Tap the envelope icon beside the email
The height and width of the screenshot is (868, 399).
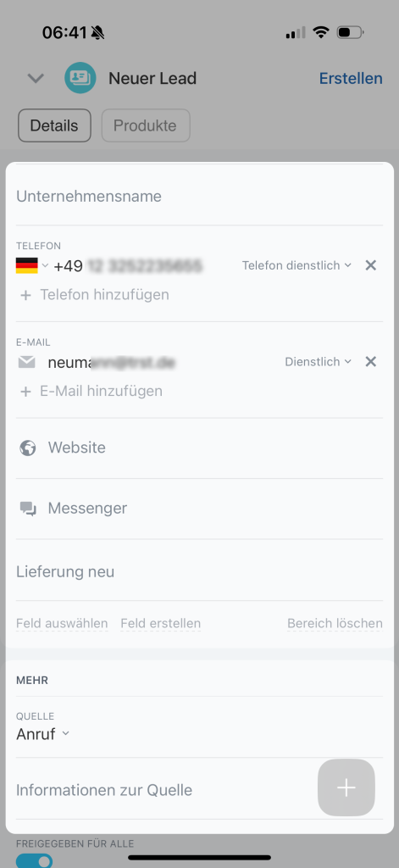pos(26,363)
